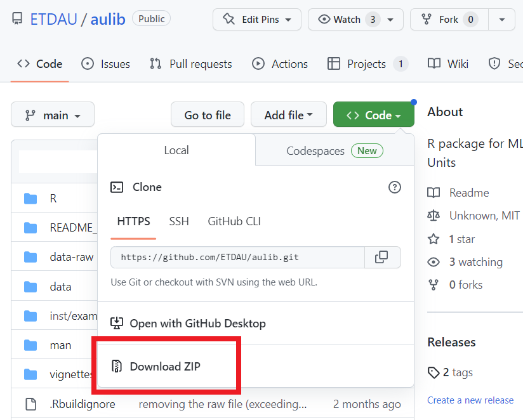Click the Security shield icon

(494, 63)
